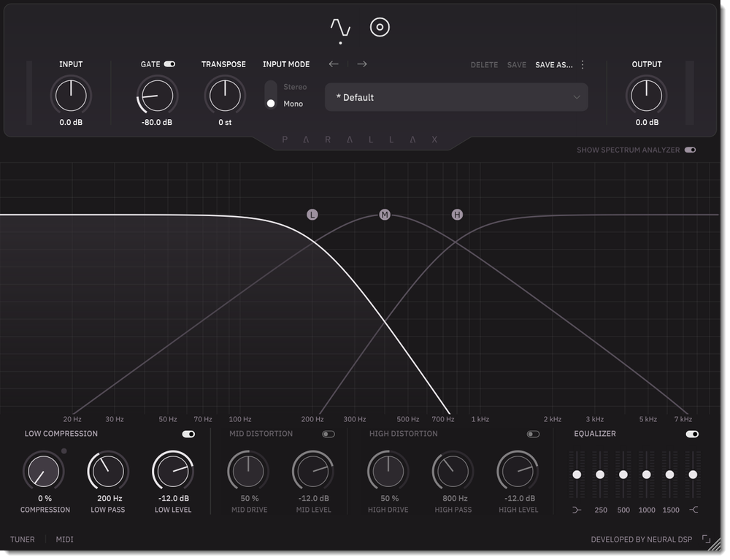
Task: Click the Gate threshold knob
Action: click(x=157, y=96)
